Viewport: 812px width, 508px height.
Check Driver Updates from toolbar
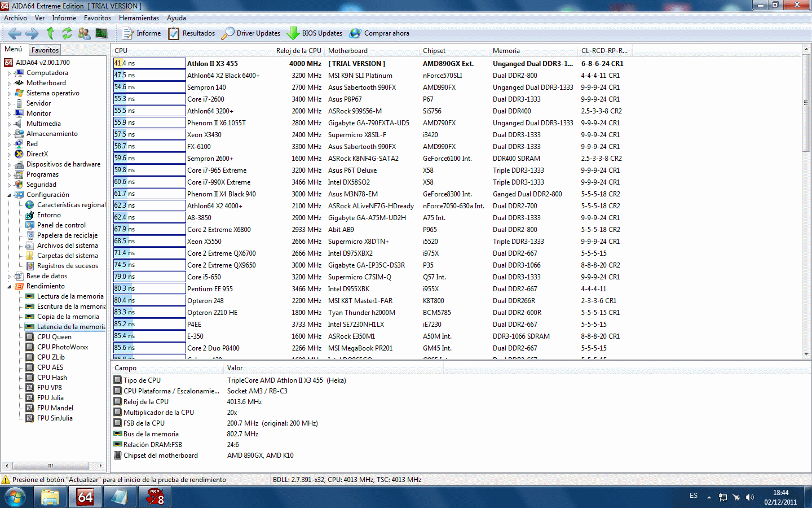[251, 33]
